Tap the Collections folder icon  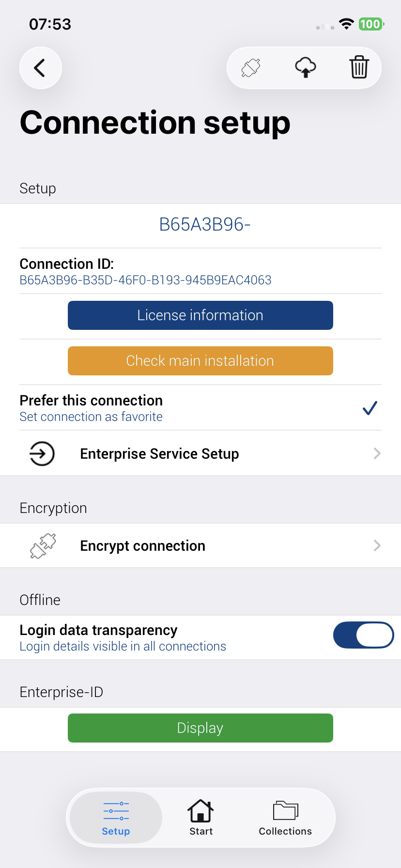click(x=285, y=811)
